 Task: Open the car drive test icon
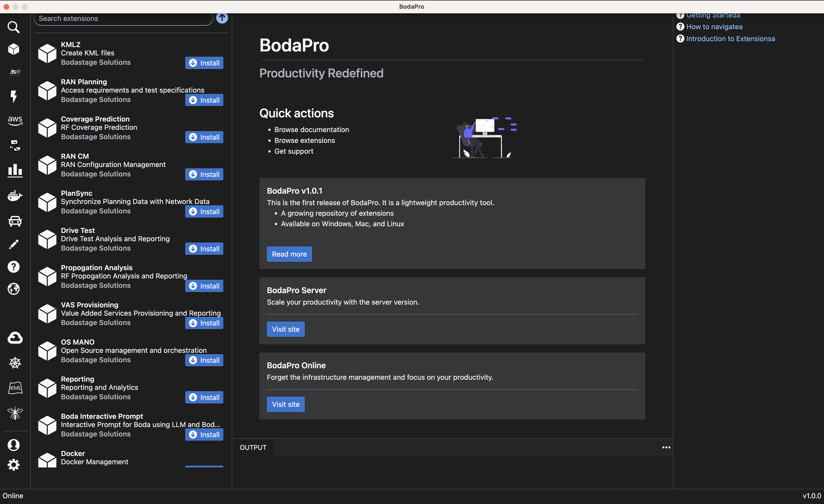15,221
